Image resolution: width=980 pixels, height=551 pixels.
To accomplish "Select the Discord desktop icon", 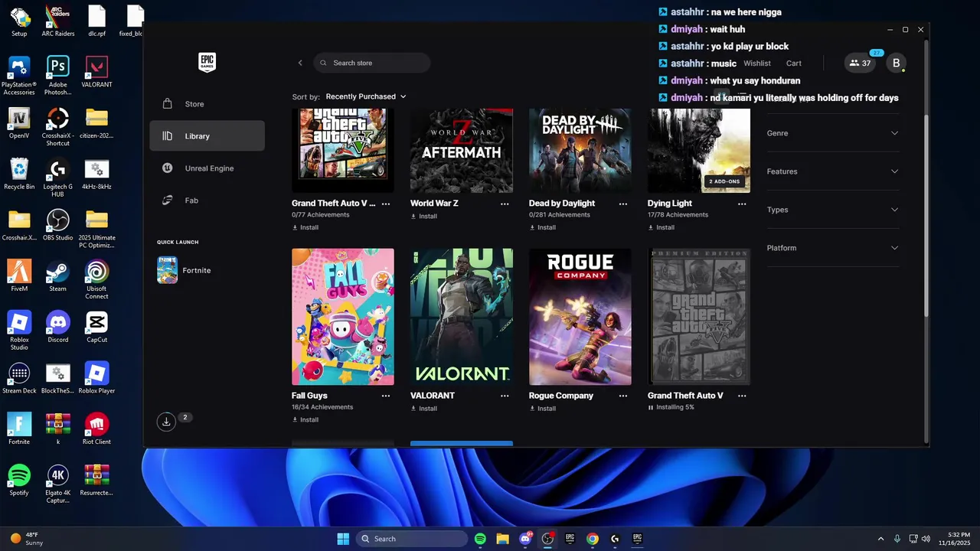I will pos(58,327).
